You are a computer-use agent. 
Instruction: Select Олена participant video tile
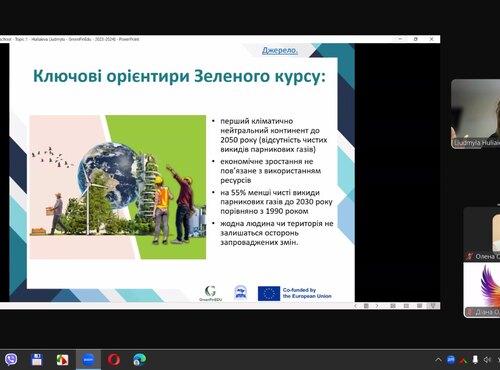(482, 234)
